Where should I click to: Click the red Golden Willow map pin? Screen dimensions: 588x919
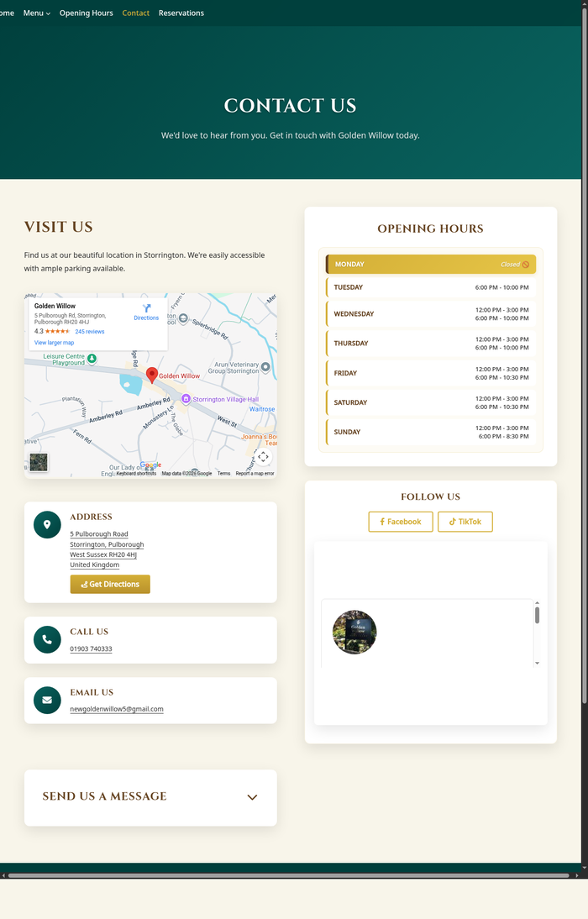tap(152, 375)
